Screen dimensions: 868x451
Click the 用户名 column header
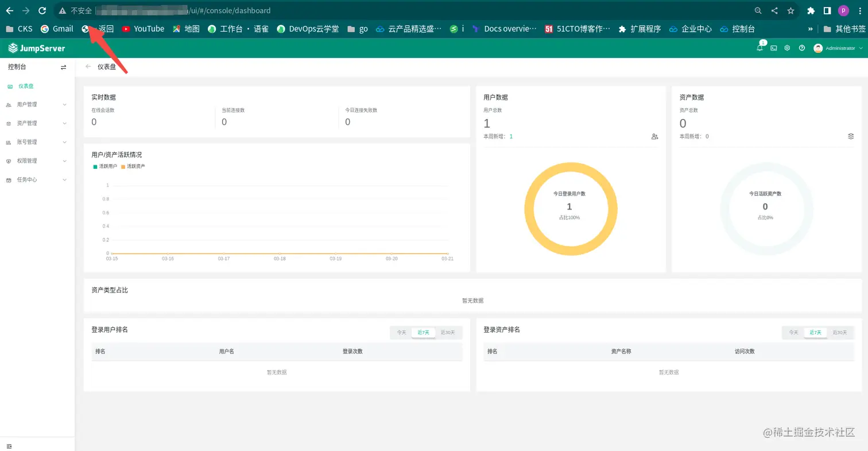pos(226,352)
